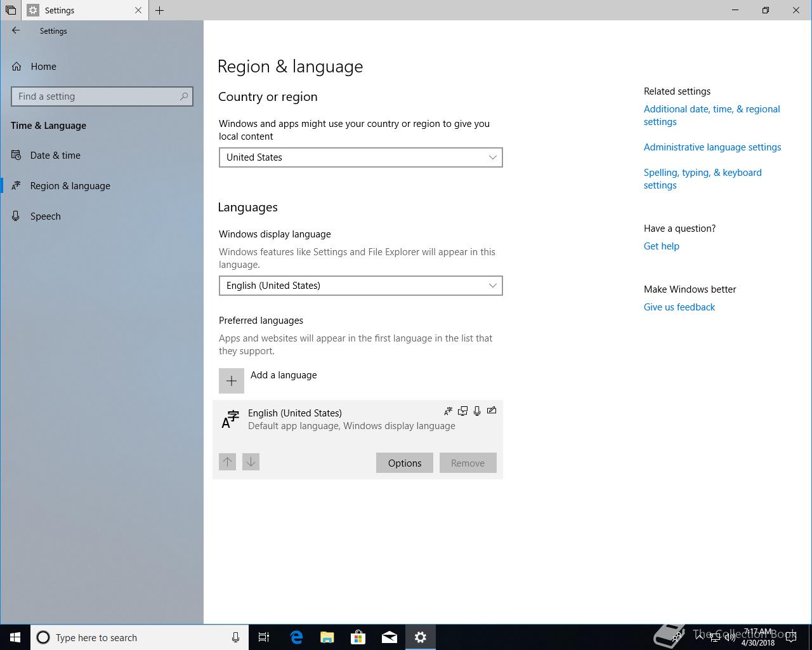Viewport: 812px width, 650px height.
Task: Open Microsoft Store from the taskbar
Action: [358, 637]
